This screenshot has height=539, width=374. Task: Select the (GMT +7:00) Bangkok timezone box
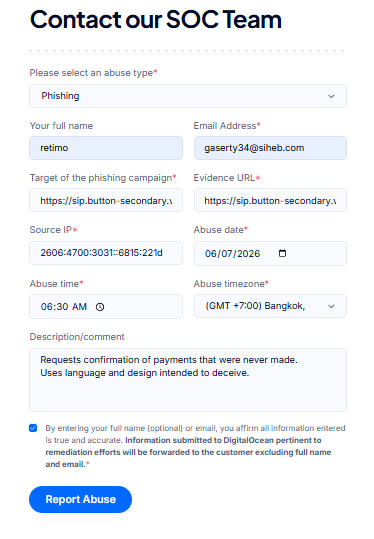pos(270,306)
